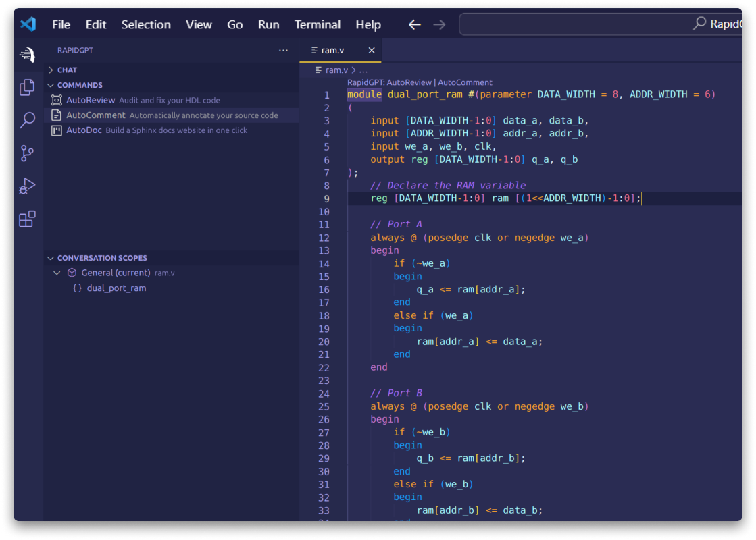This screenshot has width=756, height=540.
Task: Open the Explorer files icon
Action: (x=28, y=88)
